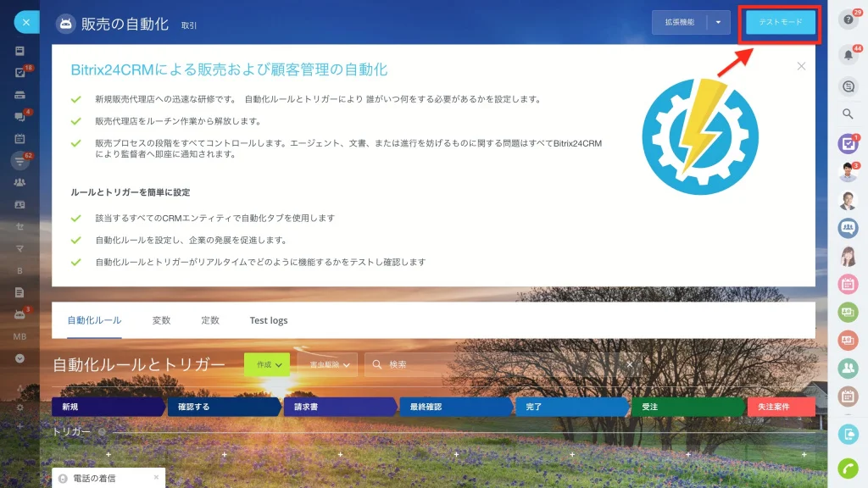Dismiss the Bitrix24CRM info banner
The width and height of the screenshot is (868, 488).
tap(801, 66)
